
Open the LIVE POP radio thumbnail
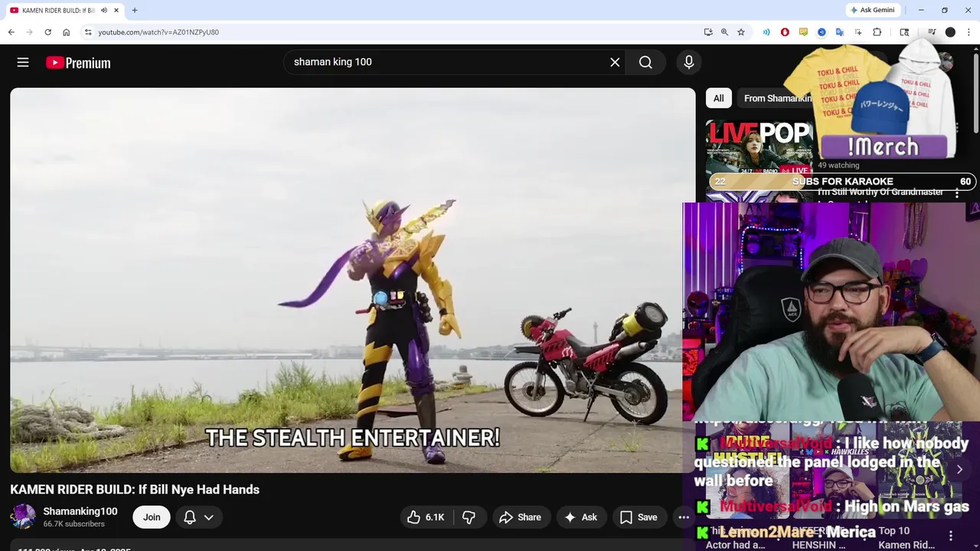coord(758,148)
